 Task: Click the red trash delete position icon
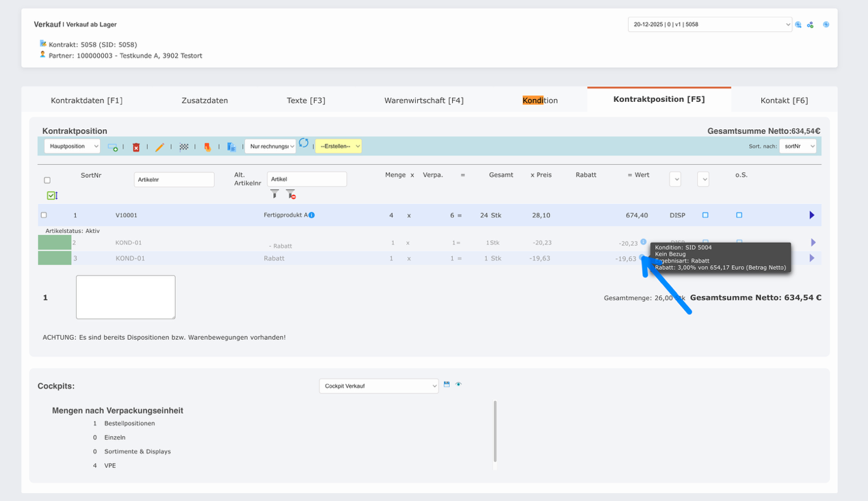pyautogui.click(x=136, y=147)
